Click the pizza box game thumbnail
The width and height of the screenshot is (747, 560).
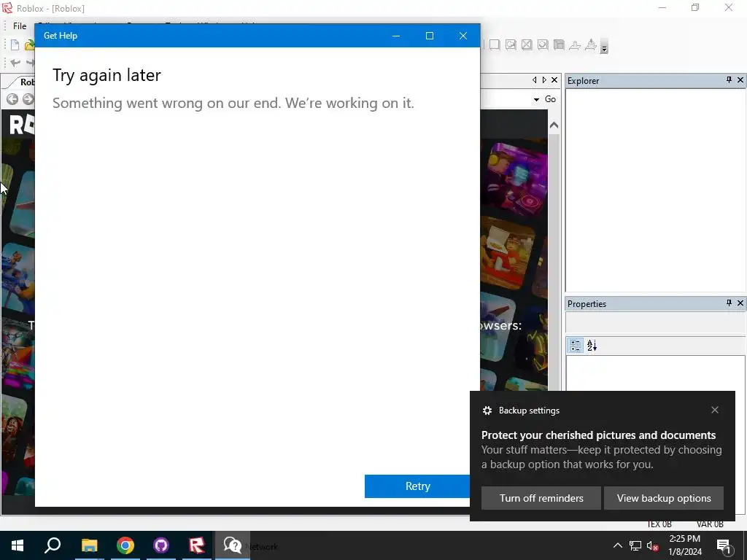coord(508,252)
